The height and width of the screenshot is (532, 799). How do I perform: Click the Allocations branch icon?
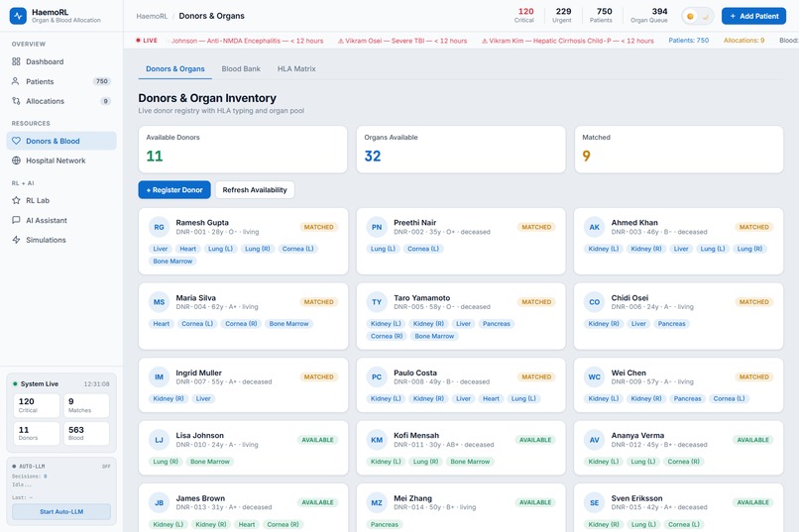(16, 101)
